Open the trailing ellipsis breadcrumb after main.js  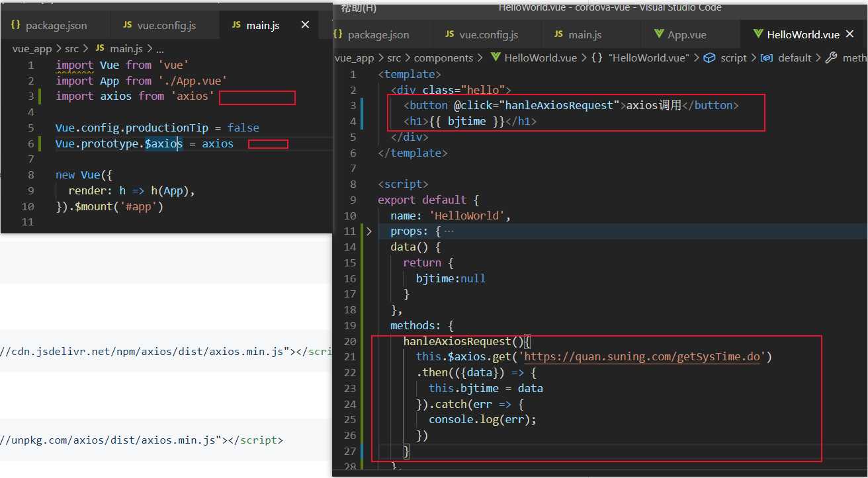[x=159, y=49]
